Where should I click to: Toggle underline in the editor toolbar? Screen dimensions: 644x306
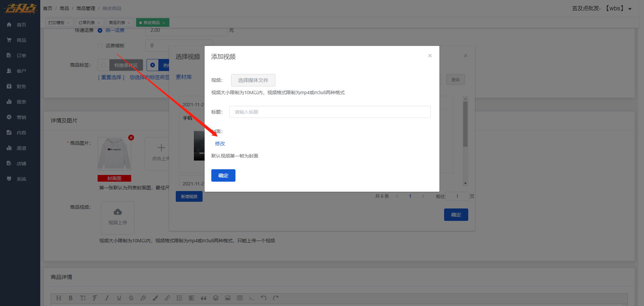pyautogui.click(x=119, y=298)
